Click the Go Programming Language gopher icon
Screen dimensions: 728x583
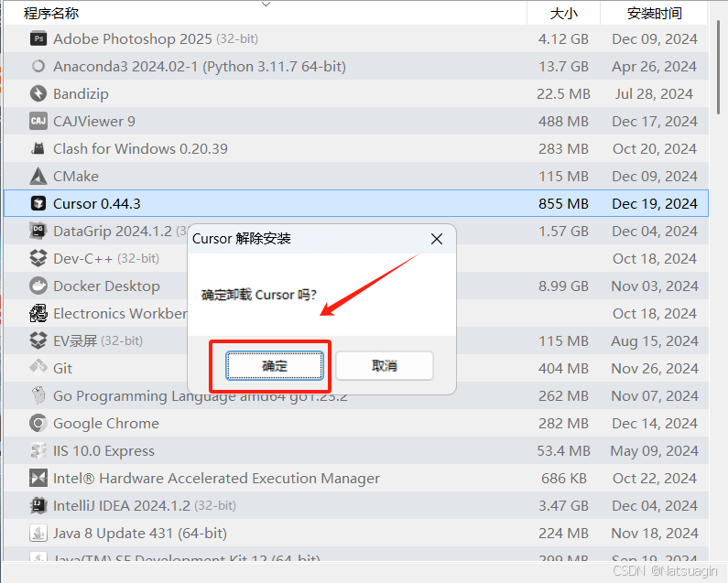38,395
